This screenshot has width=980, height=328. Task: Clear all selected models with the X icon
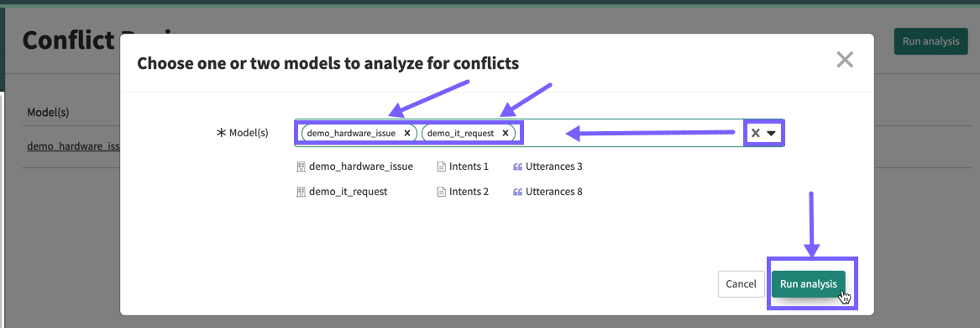756,134
